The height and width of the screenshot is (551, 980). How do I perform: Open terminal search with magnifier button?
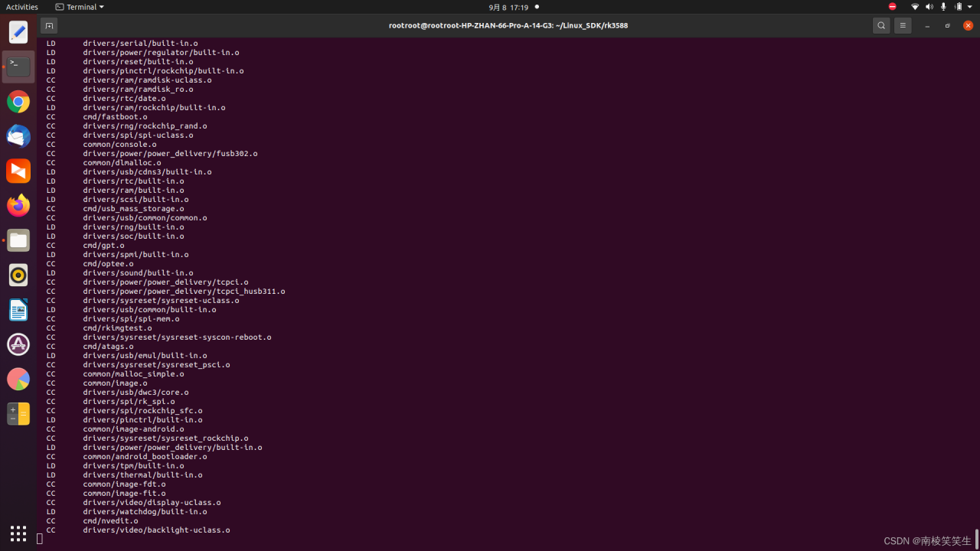pyautogui.click(x=881, y=25)
